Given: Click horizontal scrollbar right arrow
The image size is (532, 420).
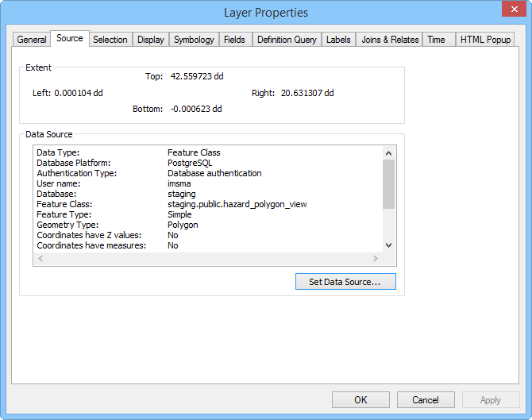Looking at the screenshot, I should [x=375, y=259].
